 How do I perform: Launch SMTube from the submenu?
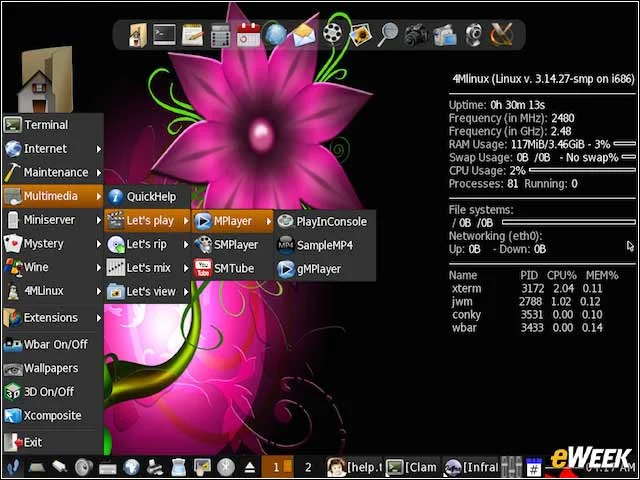233,268
